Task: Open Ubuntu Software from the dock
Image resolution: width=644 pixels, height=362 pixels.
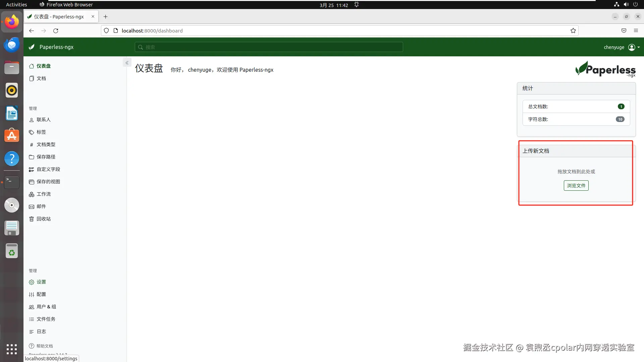Action: pos(12,136)
